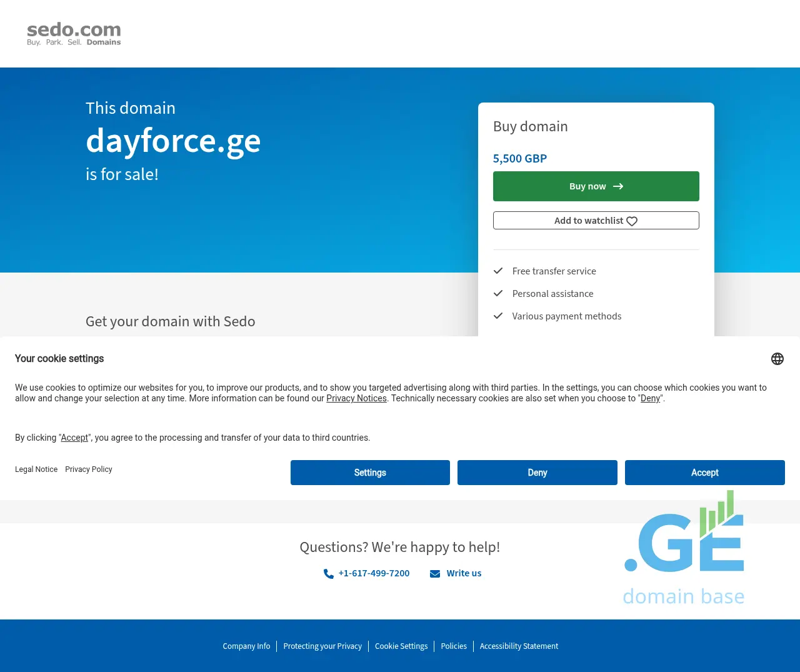Open Accessibility Statement footer link
This screenshot has width=800, height=672.
(519, 646)
